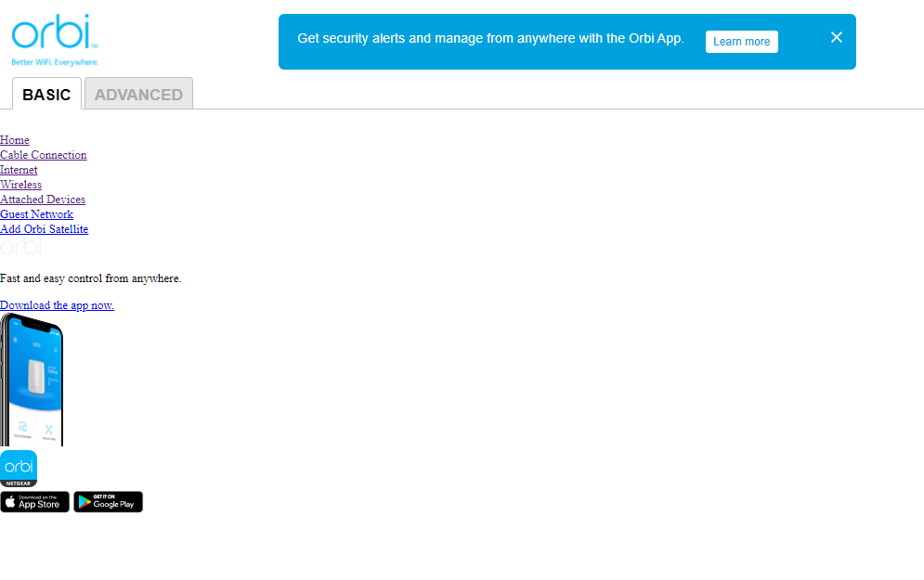View the Attached Devices page

[43, 200]
